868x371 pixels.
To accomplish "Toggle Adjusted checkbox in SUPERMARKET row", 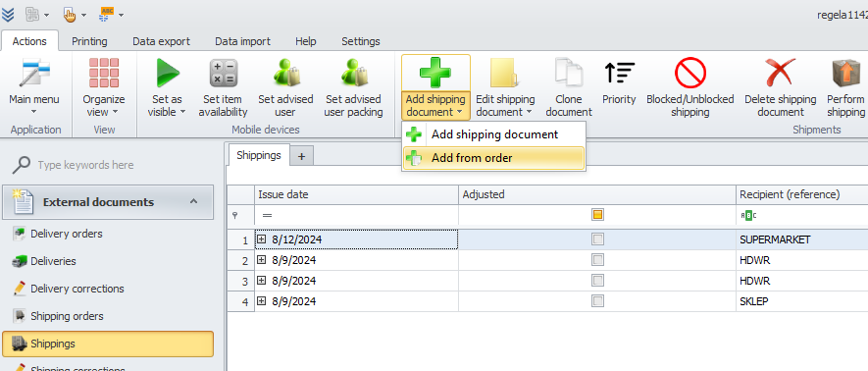I will tap(597, 239).
